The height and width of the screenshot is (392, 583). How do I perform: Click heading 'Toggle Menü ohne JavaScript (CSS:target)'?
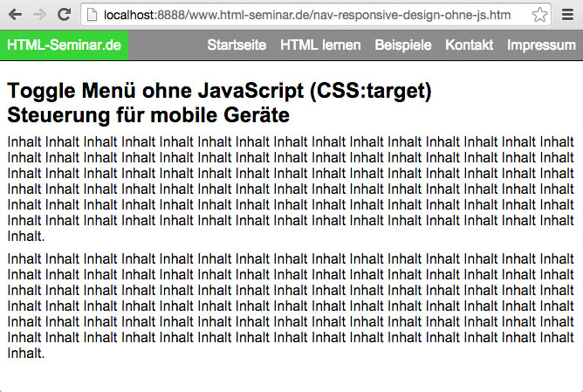[x=219, y=91]
